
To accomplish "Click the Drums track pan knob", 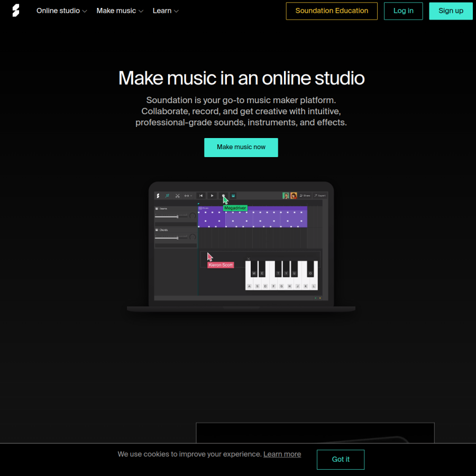I will point(193,216).
